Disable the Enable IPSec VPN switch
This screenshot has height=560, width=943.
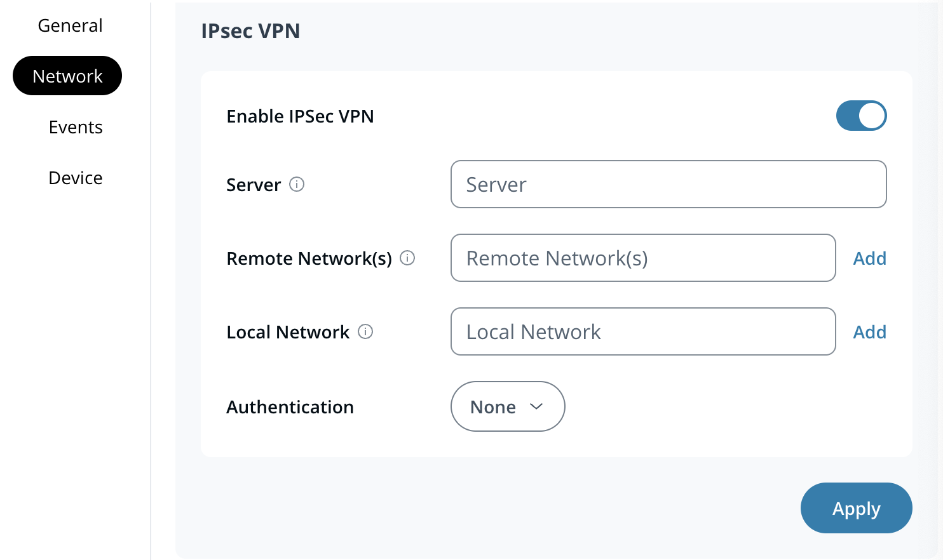[861, 116]
